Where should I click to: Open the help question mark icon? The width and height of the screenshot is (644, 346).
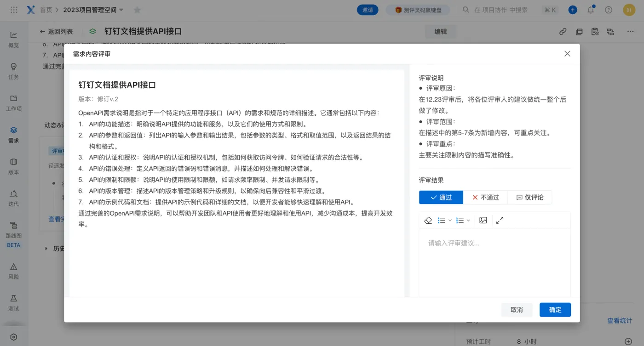pyautogui.click(x=609, y=10)
